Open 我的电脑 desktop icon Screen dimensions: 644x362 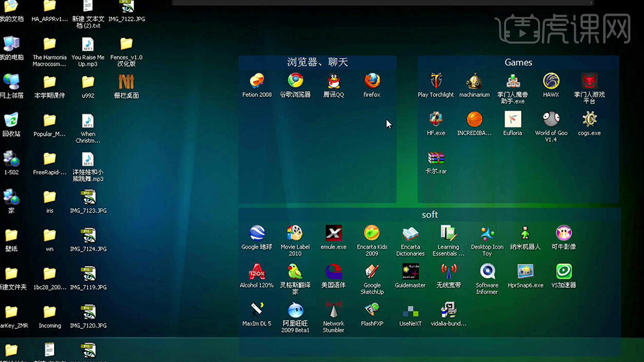point(12,44)
